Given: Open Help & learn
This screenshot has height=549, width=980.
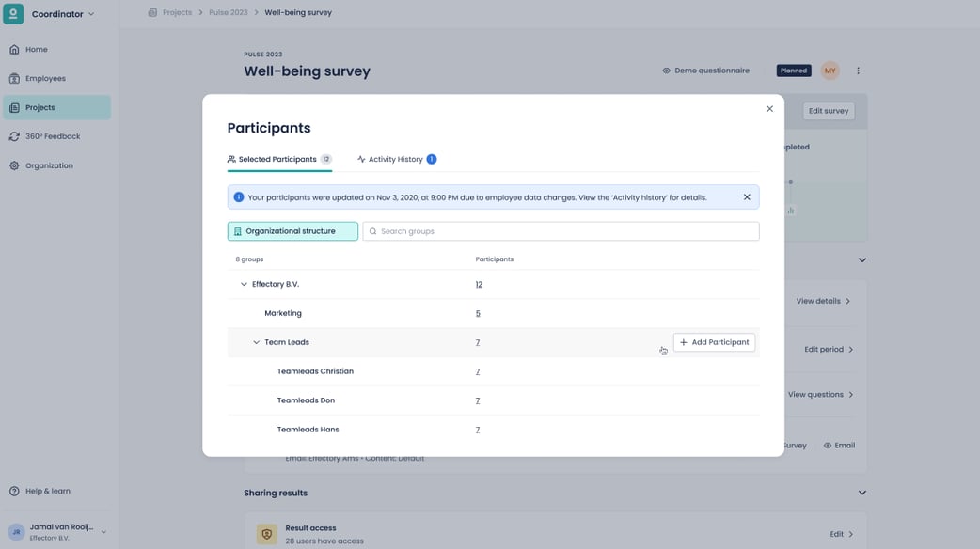Looking at the screenshot, I should click(x=47, y=491).
